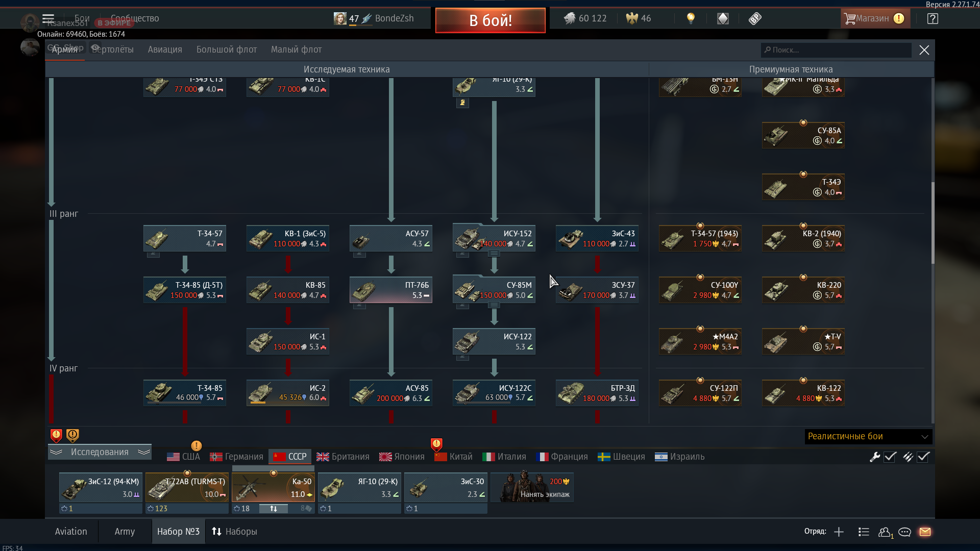Select the Набор №3 preset tab
980x551 pixels.
178,532
